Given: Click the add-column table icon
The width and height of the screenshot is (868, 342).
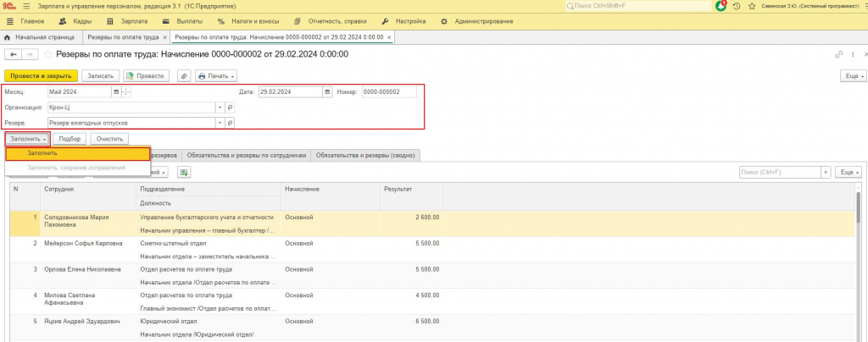Looking at the screenshot, I should pos(184,173).
